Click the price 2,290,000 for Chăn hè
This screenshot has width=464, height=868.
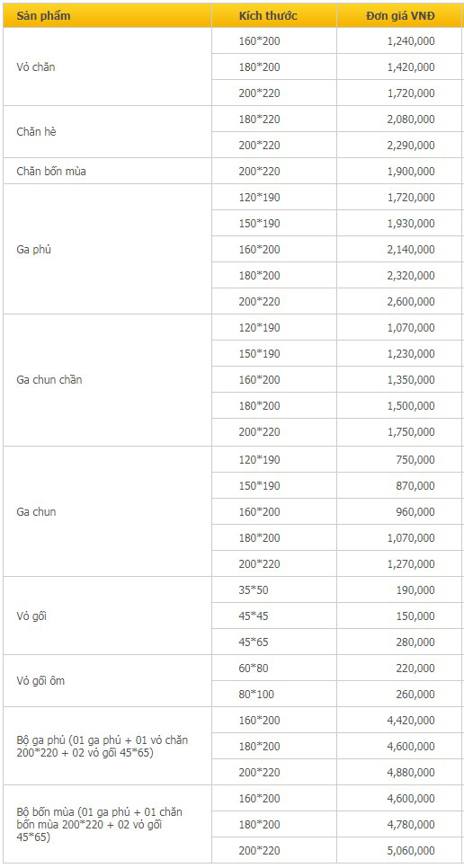[411, 145]
